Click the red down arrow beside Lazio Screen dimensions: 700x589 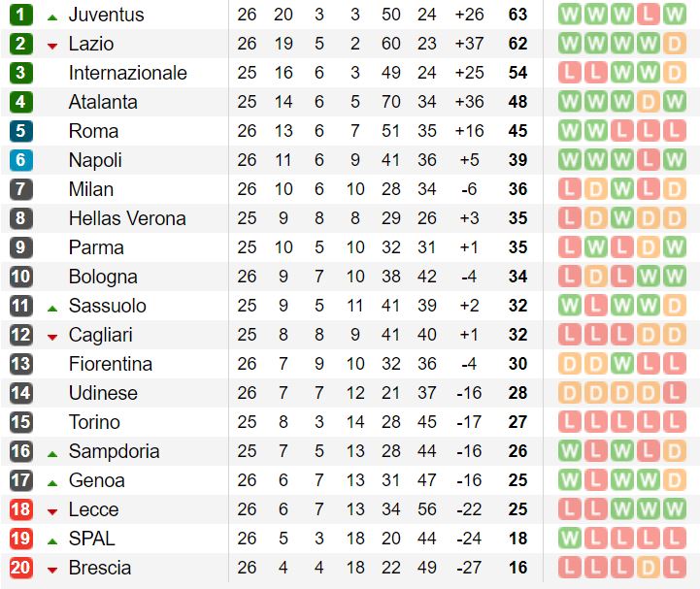tap(52, 46)
